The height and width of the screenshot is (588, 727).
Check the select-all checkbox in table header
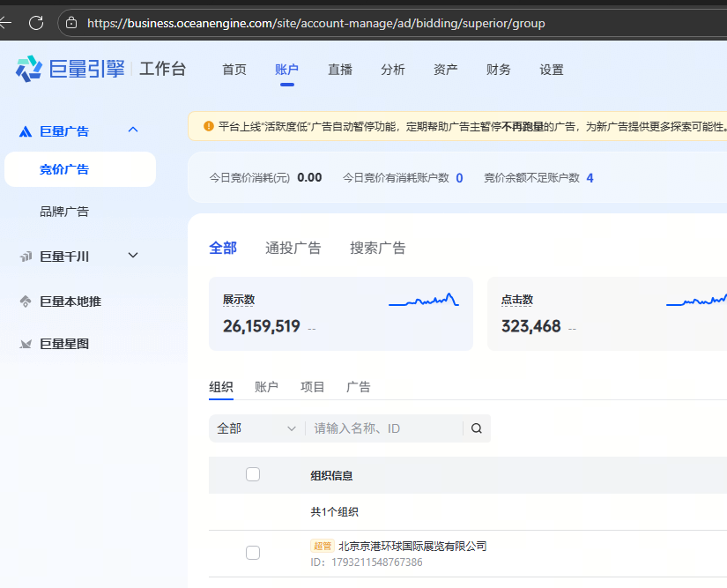click(253, 474)
